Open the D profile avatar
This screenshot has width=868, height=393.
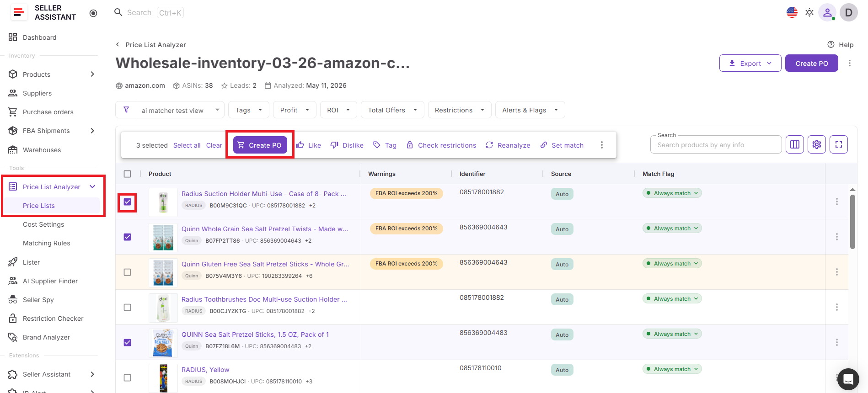[x=849, y=12]
